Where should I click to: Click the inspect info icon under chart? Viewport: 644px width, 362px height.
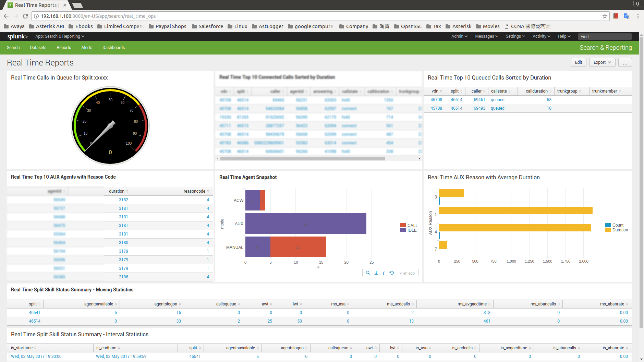384,273
